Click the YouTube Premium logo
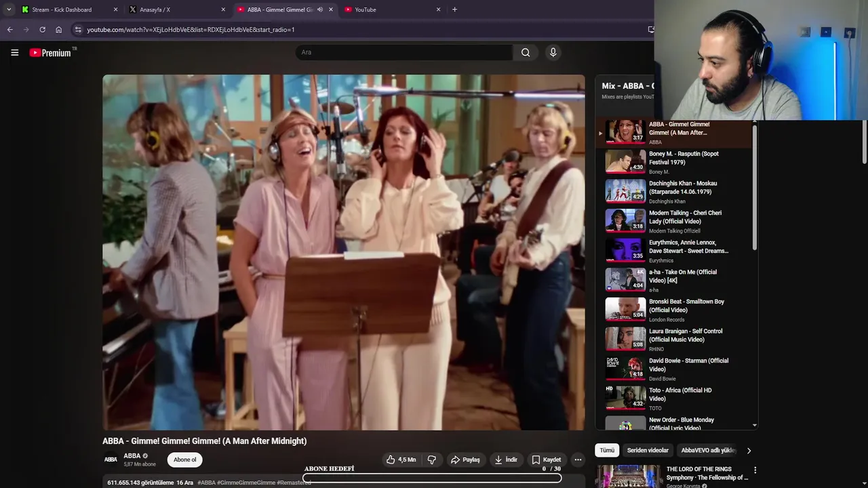The image size is (868, 488). tap(50, 53)
